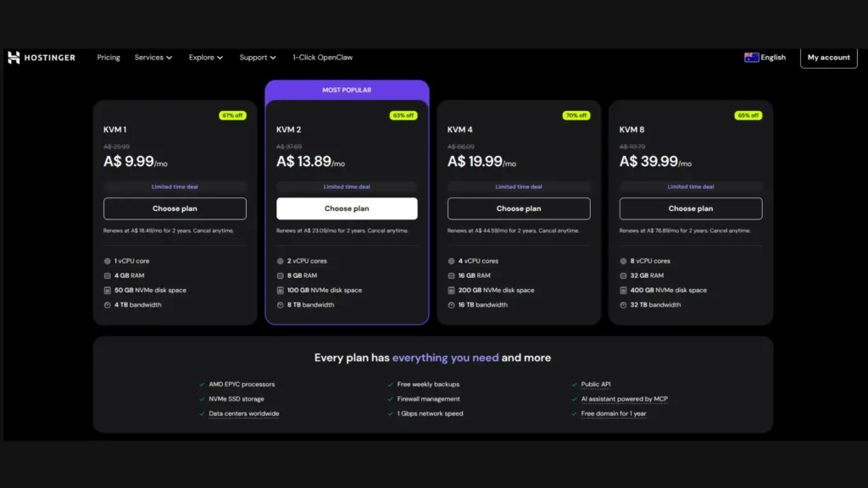
Task: Click the Australian flag icon
Action: 751,58
